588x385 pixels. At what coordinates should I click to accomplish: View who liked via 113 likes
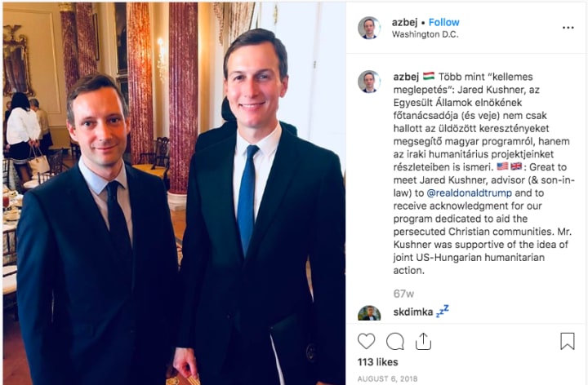tap(377, 362)
